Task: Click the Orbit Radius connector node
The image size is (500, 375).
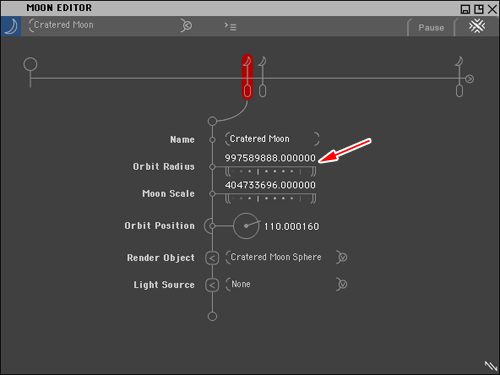Action: click(212, 167)
